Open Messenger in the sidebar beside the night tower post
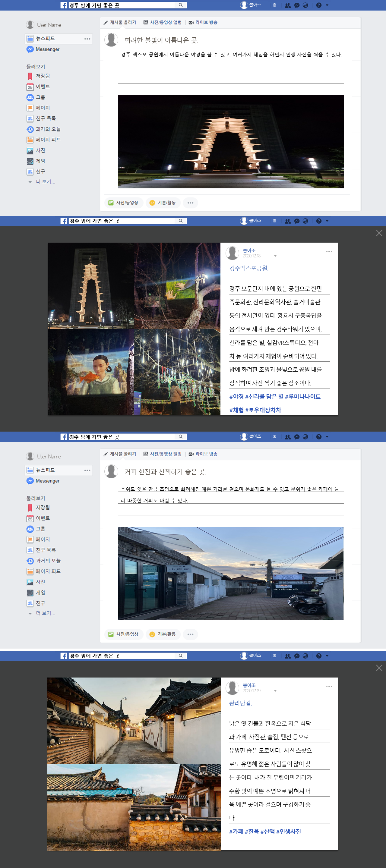Viewport: 386px width, 868px height. tap(47, 49)
